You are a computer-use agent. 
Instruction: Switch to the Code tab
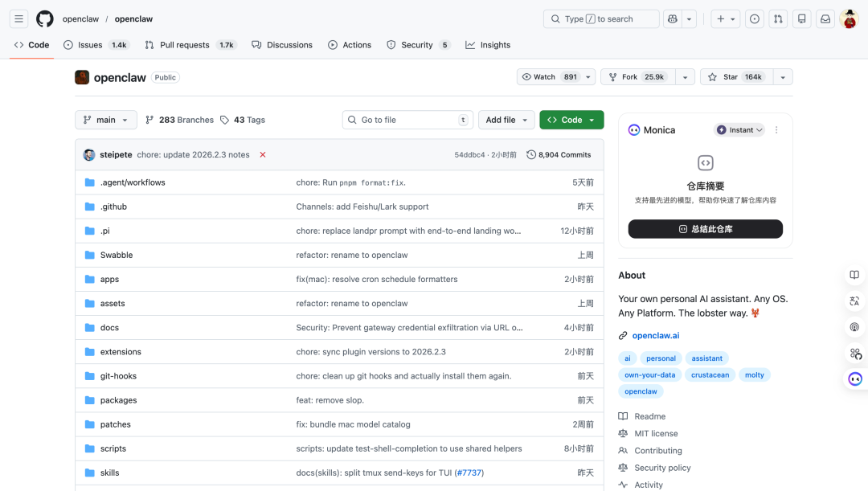31,45
